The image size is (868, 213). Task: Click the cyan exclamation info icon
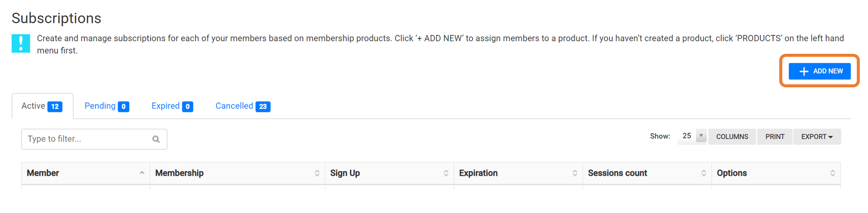click(21, 43)
